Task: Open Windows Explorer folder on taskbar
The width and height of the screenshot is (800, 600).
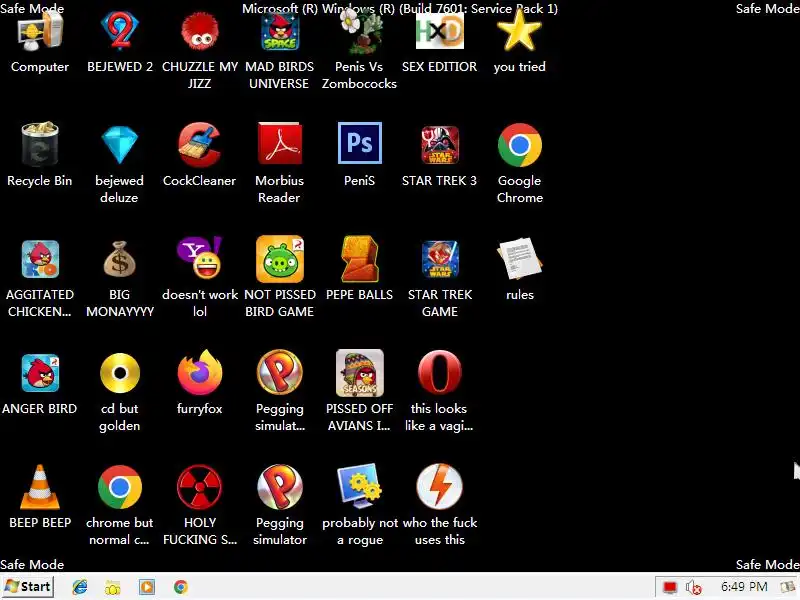Action: 113,587
